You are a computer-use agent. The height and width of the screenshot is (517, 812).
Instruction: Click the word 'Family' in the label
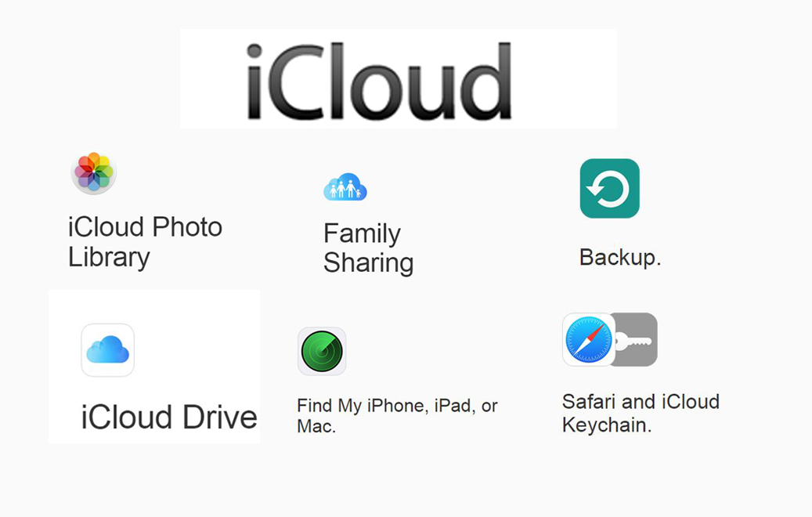362,233
